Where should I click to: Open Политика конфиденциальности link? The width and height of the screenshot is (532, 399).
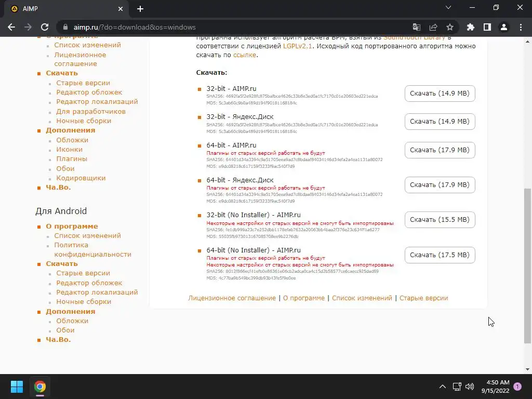[92, 250]
